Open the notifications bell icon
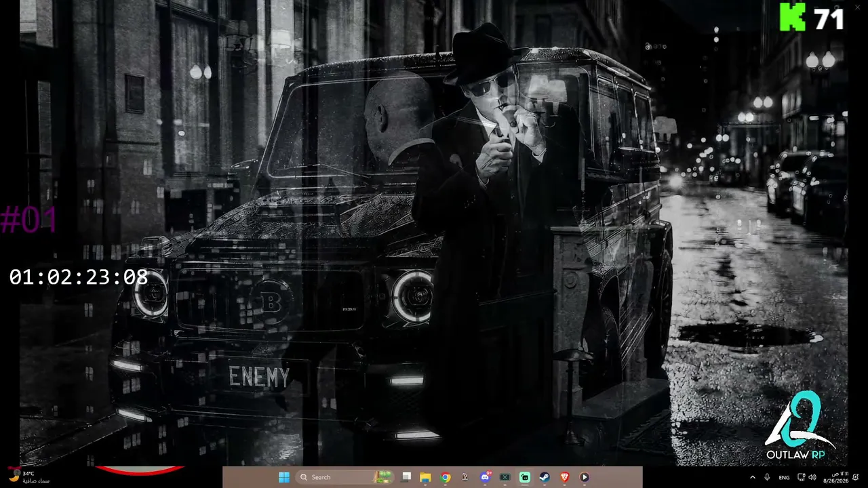Screen dimensions: 868x488 pyautogui.click(x=856, y=477)
